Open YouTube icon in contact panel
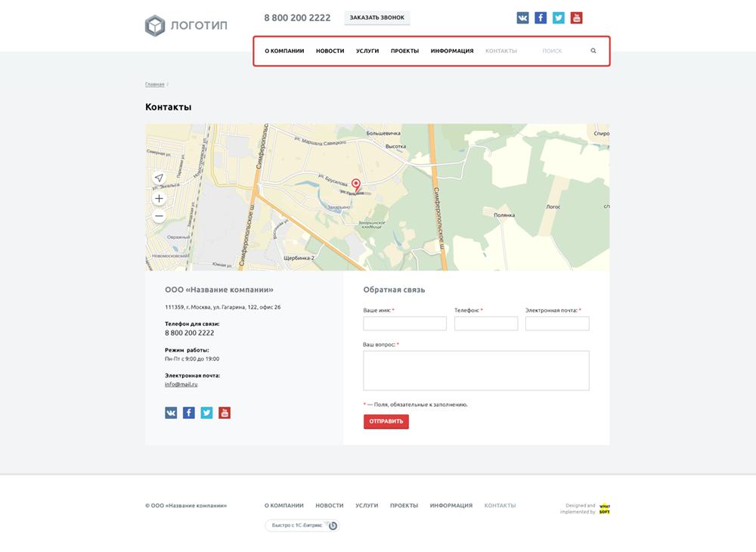Screen dimensions: 756x552 (225, 413)
